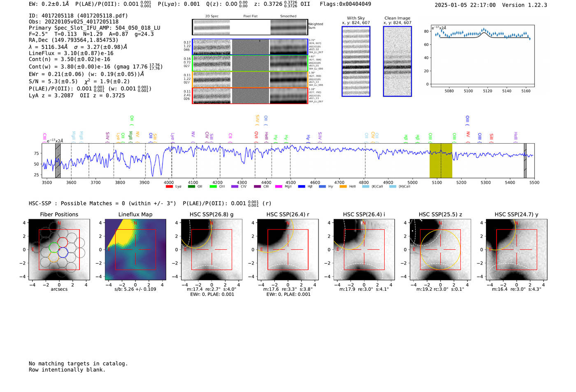Image resolution: width=576 pixels, height=392 pixels.
Task: Click the m:16.4 caption under y image
Action: 516,289
